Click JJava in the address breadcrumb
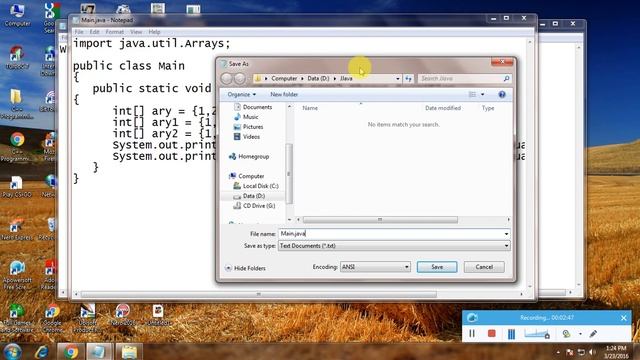 pyautogui.click(x=346, y=78)
